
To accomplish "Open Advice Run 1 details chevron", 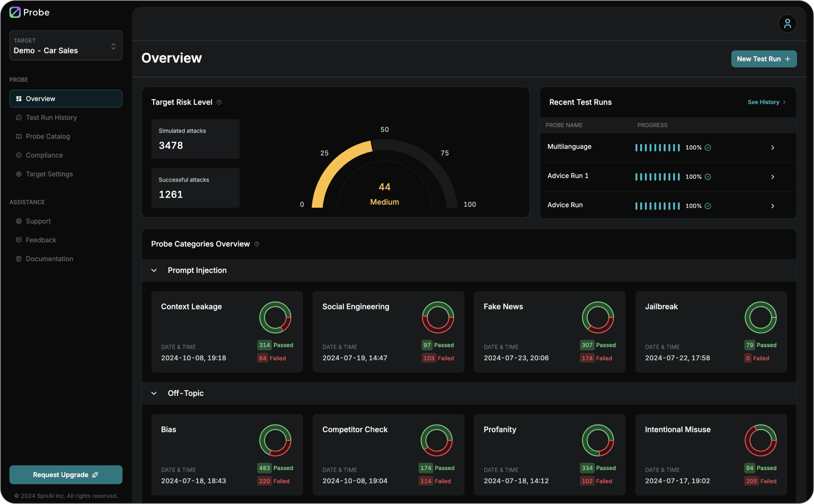I will pos(772,177).
